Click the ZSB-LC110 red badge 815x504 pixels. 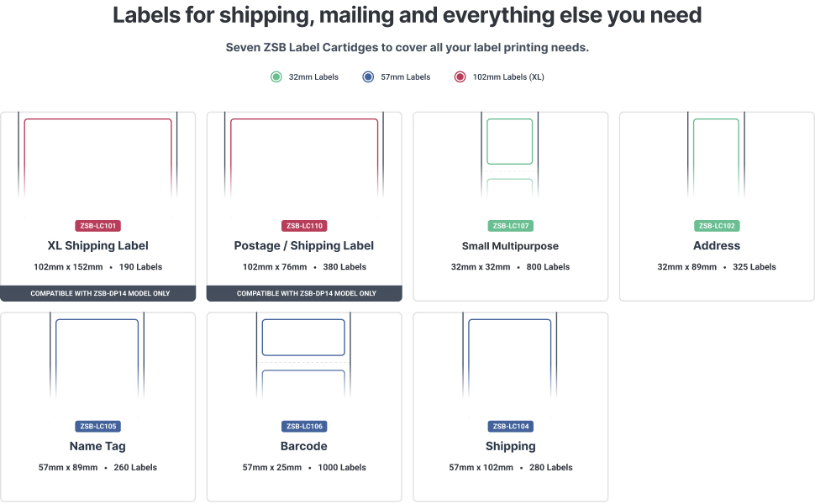pyautogui.click(x=304, y=226)
